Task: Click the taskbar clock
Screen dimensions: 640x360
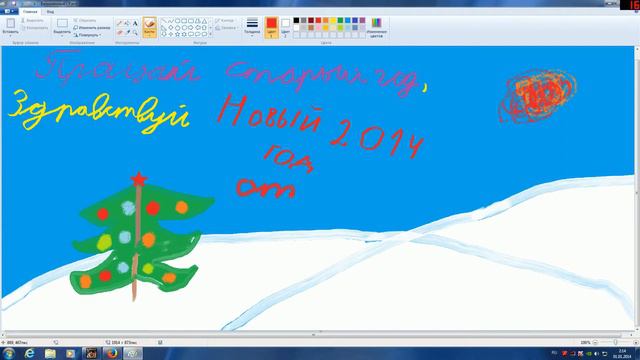Action: [x=622, y=353]
